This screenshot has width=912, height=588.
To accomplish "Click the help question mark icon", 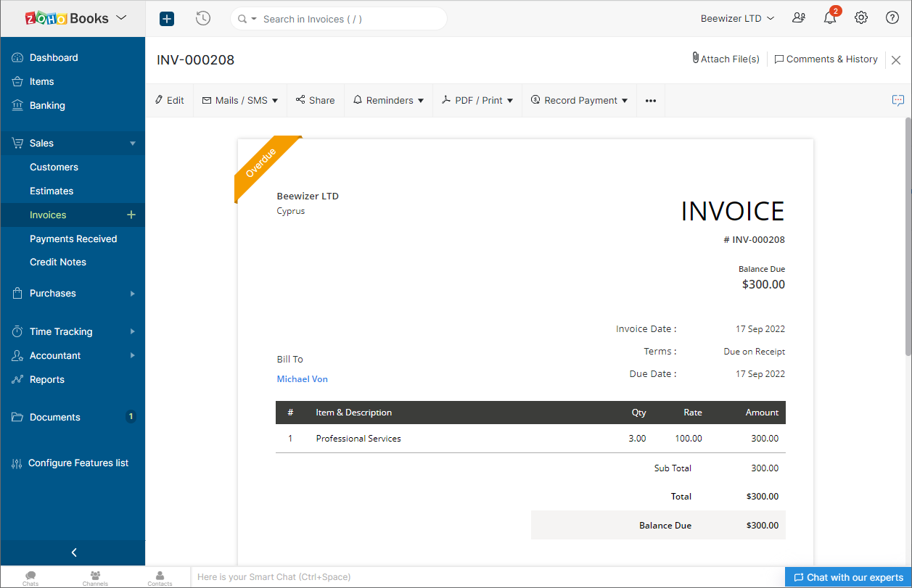I will pyautogui.click(x=892, y=18).
